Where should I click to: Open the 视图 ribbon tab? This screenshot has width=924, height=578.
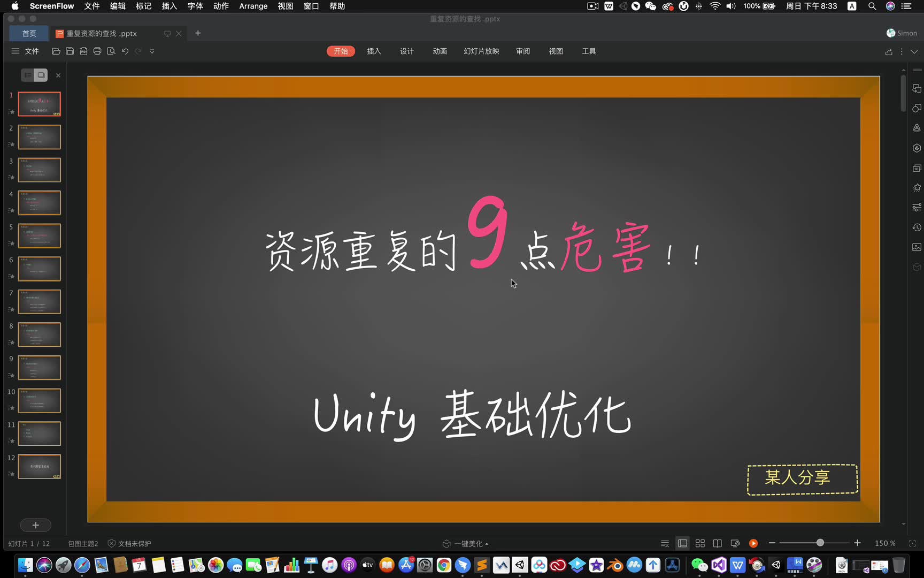coord(556,51)
